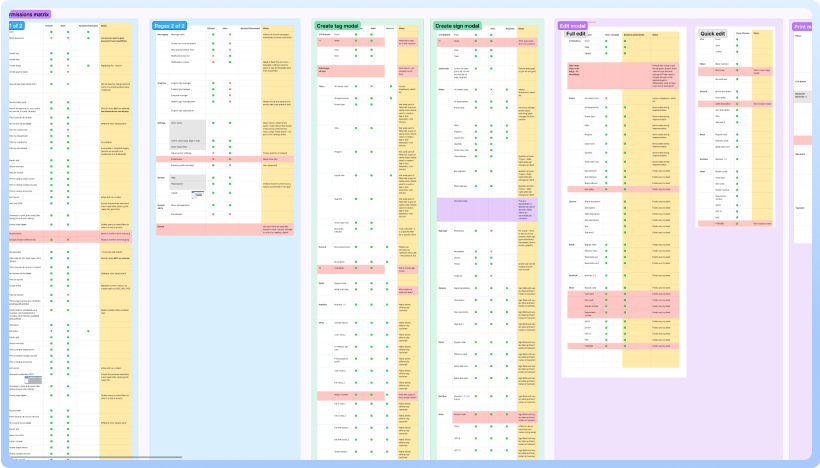The height and width of the screenshot is (468, 820).
Task: Select the 'Create tag modal' frame label
Action: click(x=337, y=26)
